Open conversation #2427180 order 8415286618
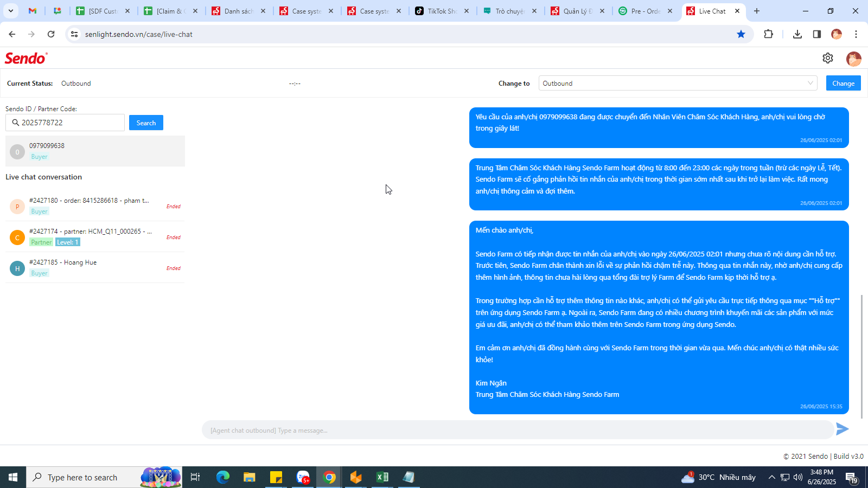 coord(95,206)
